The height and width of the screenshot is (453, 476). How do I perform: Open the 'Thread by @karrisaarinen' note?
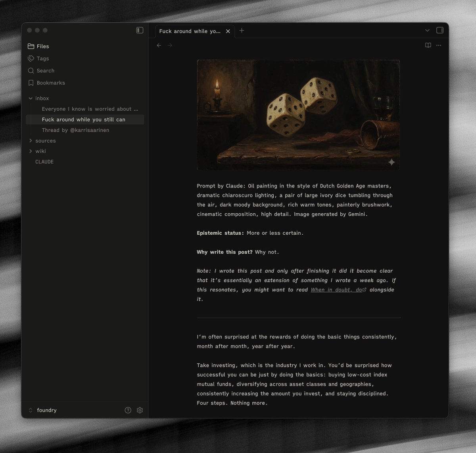click(75, 130)
